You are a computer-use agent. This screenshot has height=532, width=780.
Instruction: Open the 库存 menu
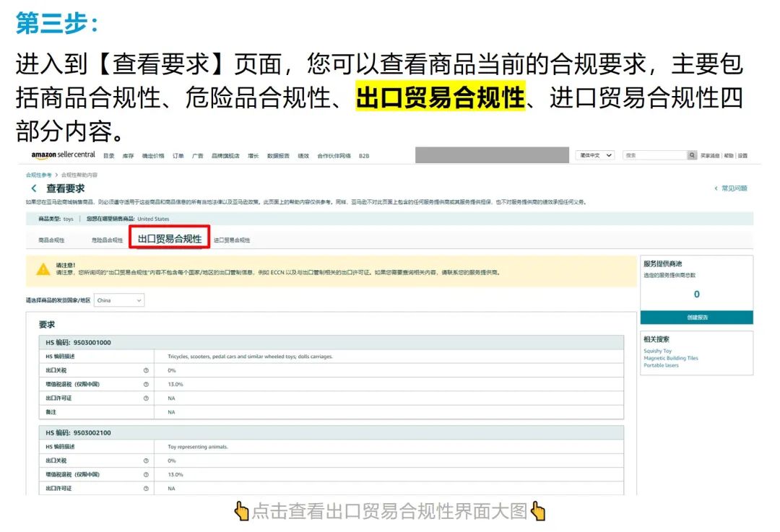(128, 155)
